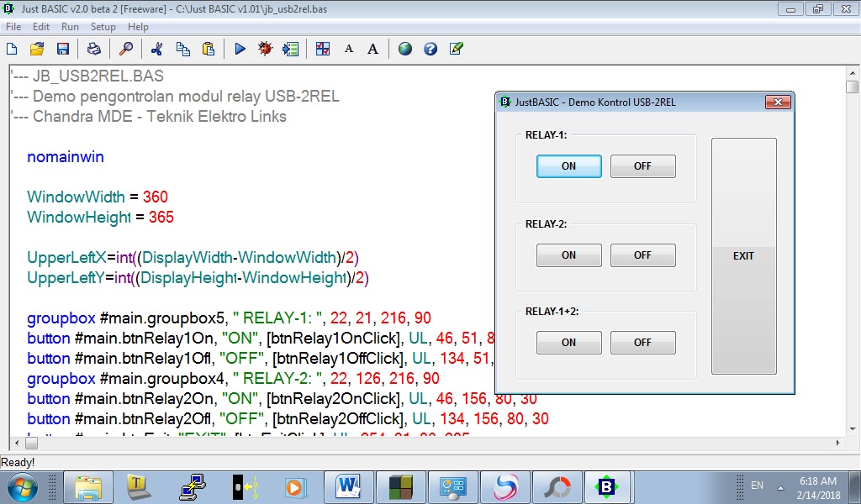This screenshot has width=861, height=504.
Task: Show hidden tray icons arrow
Action: pos(780,487)
